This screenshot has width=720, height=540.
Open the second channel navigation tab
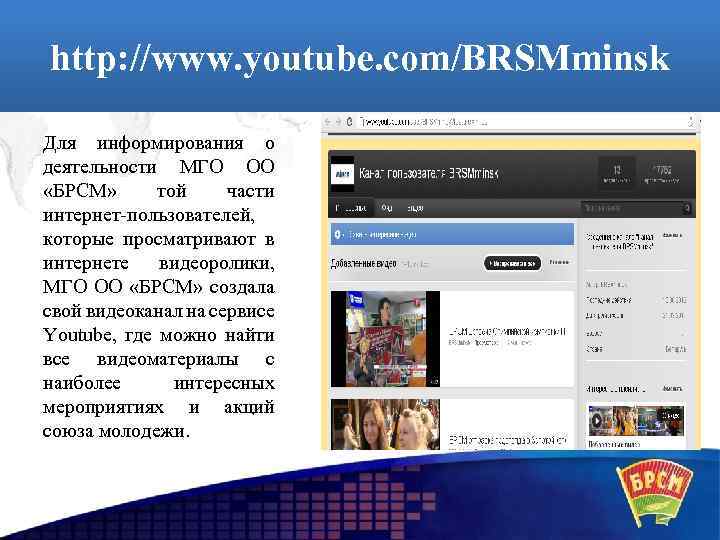387,208
